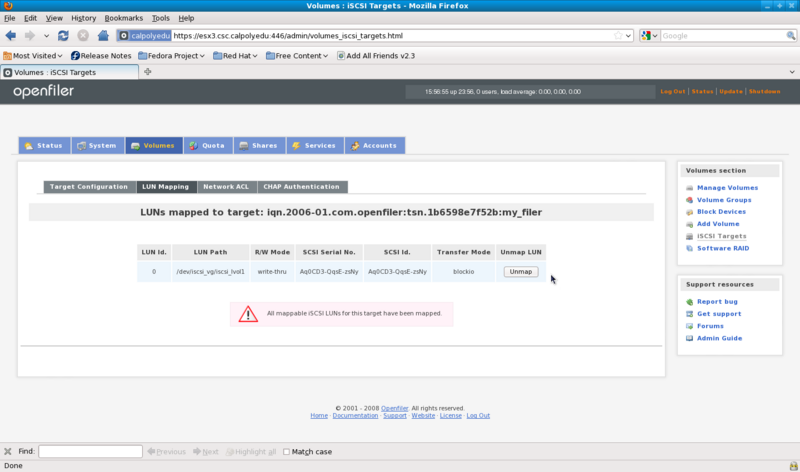Open the Bookmarks menu
This screenshot has width=800, height=472.
point(123,18)
